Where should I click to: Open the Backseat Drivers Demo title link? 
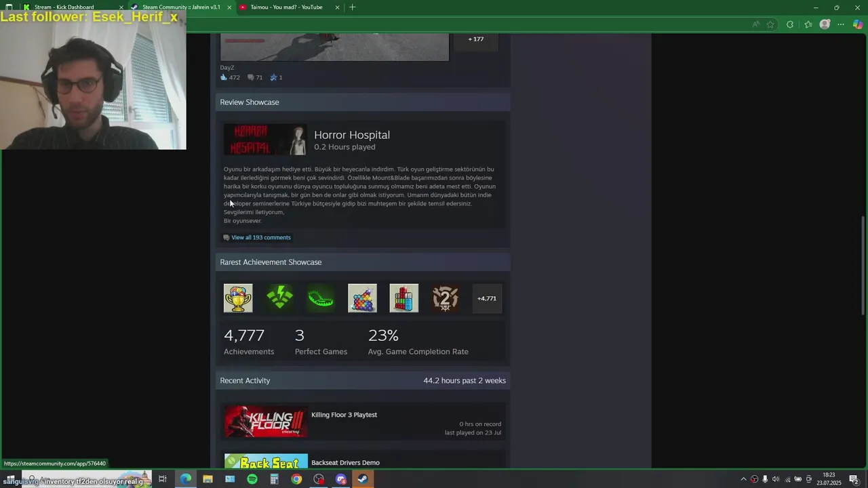345,463
